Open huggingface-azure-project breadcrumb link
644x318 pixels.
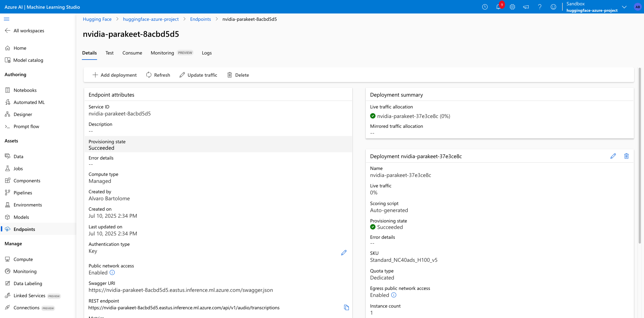151,19
